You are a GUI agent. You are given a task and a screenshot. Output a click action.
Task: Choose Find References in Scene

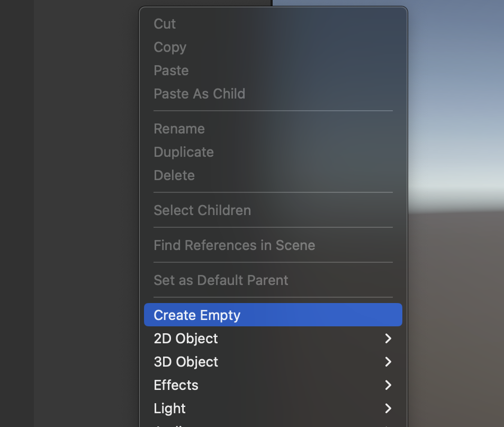click(x=234, y=245)
